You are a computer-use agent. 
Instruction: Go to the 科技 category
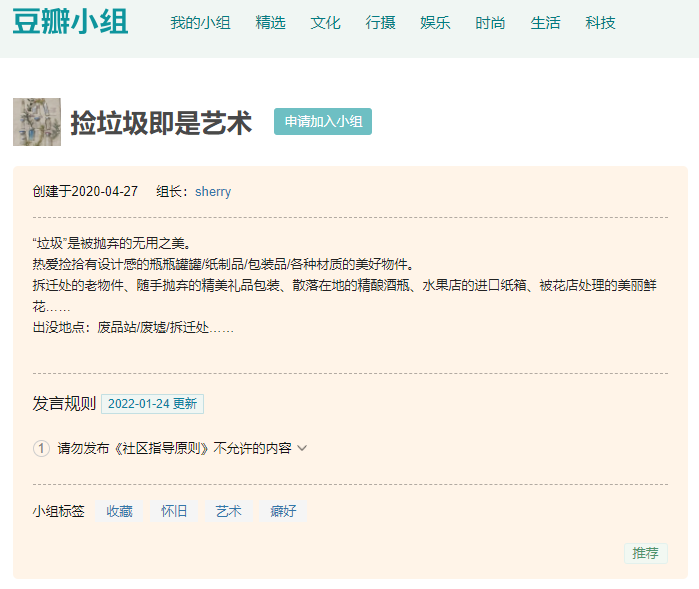click(600, 22)
